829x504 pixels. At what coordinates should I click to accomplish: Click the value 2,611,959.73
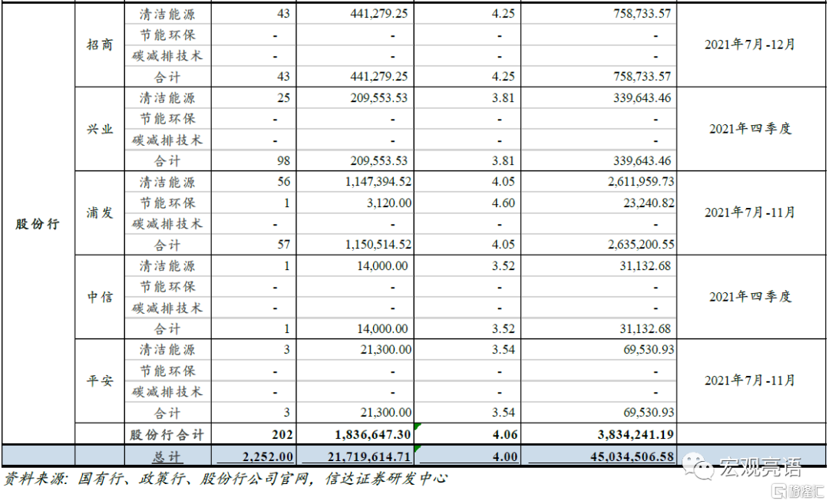coord(641,182)
